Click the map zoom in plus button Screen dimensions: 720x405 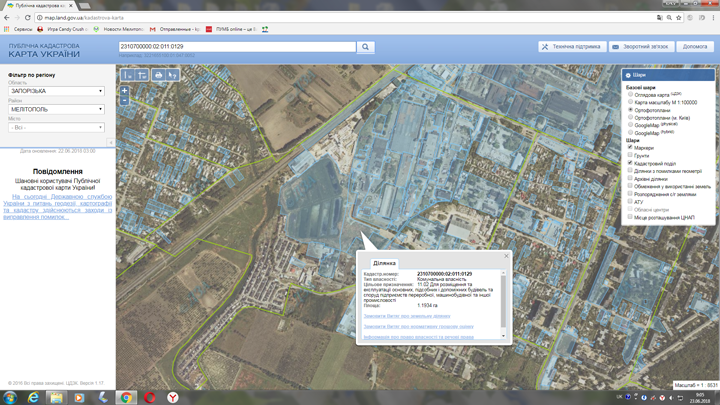[124, 91]
